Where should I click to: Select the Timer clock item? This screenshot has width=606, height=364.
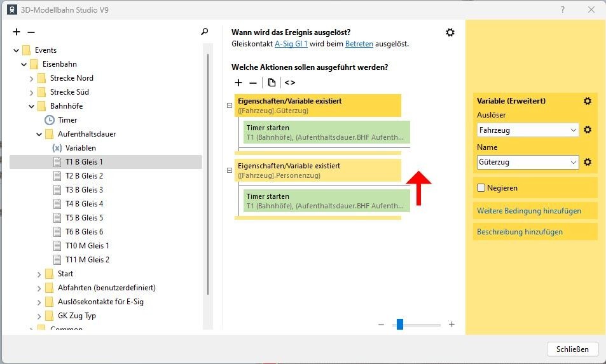(x=61, y=120)
